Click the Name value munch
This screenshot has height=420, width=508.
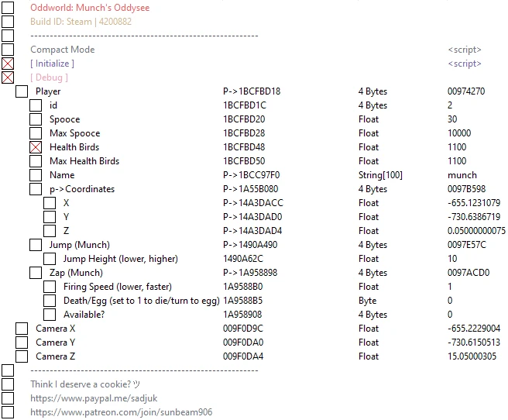[462, 175]
